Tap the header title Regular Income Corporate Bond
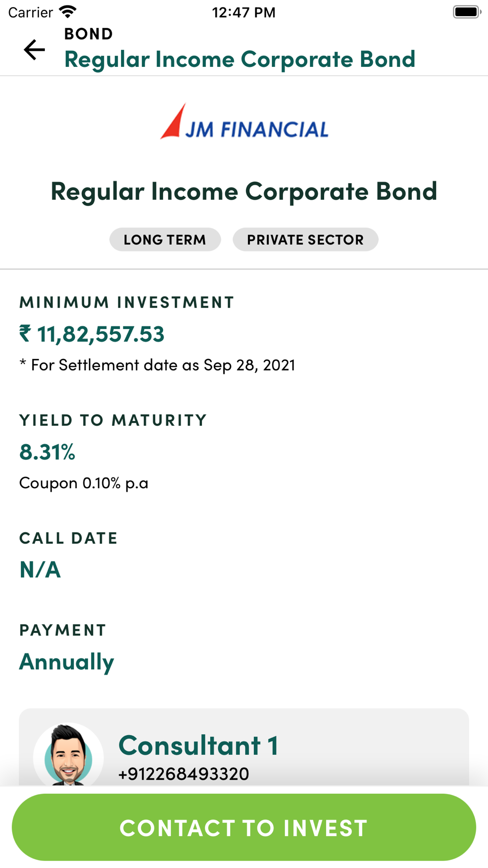The width and height of the screenshot is (488, 868). click(240, 60)
